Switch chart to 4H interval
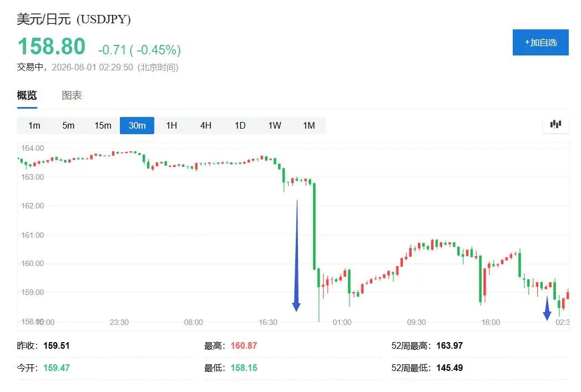The width and height of the screenshot is (581, 392). coord(206,125)
